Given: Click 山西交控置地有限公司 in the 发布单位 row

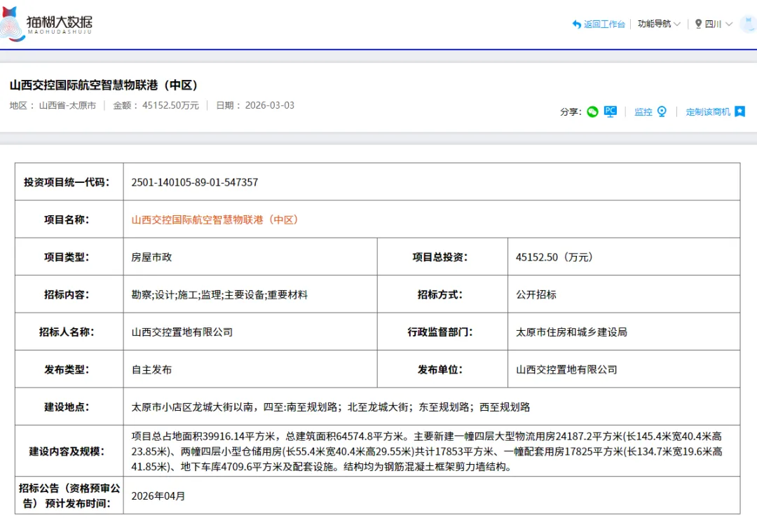Looking at the screenshot, I should click(x=566, y=370).
